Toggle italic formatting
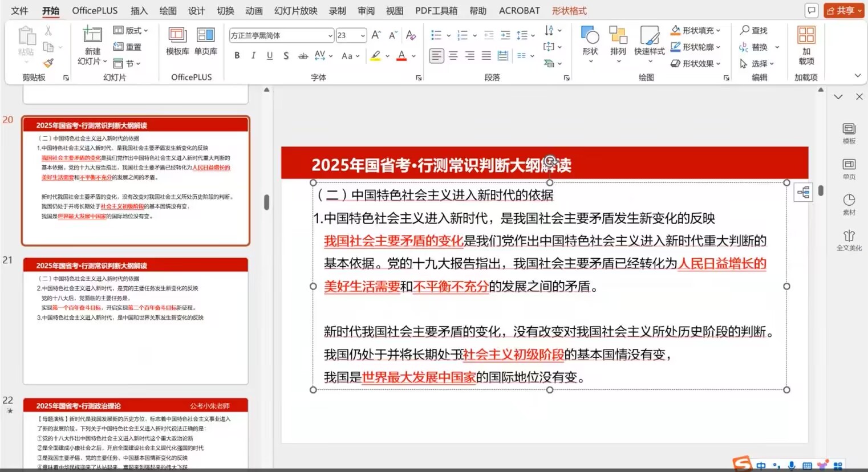868x472 pixels. coord(253,55)
